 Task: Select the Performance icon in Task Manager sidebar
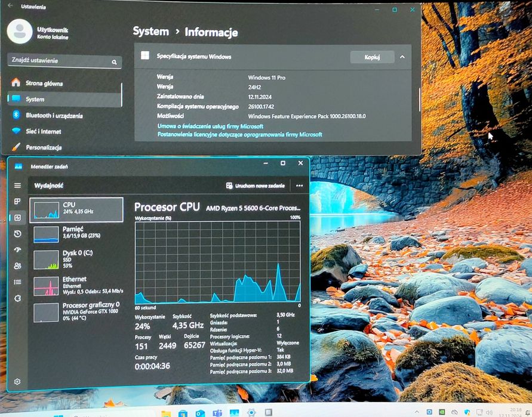point(18,218)
